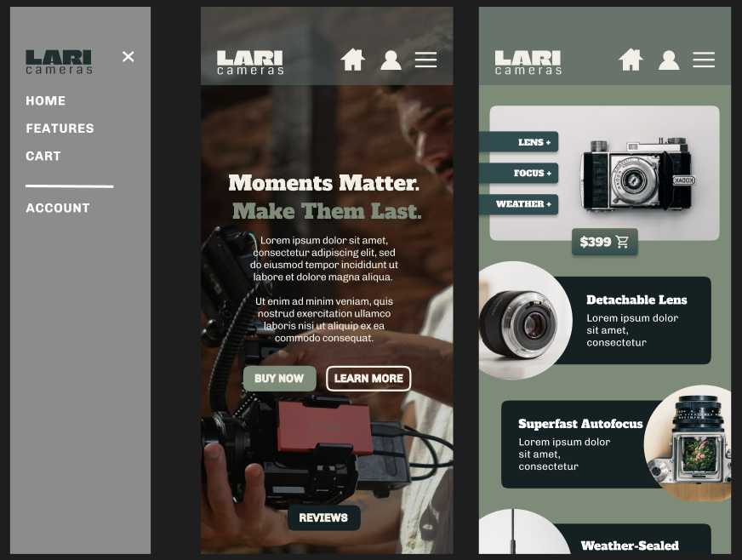Open the hamburger menu on the product screen
Image resolution: width=742 pixels, height=560 pixels.
tap(704, 60)
